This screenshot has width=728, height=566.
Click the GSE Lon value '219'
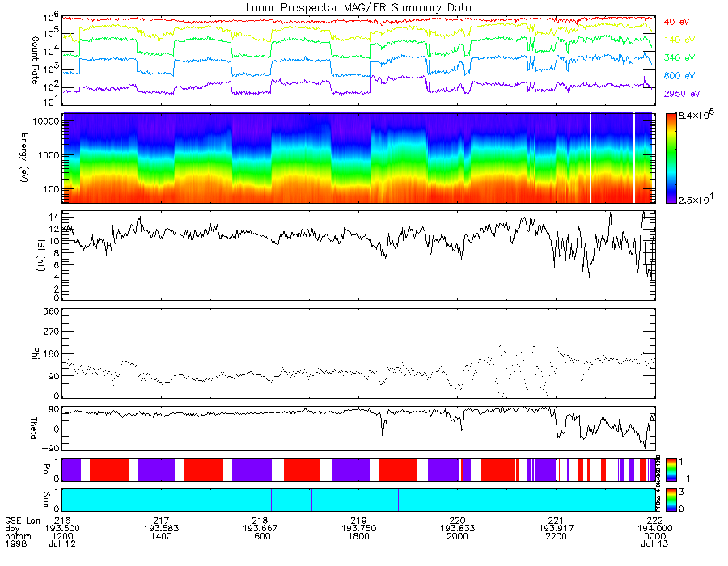tap(358, 521)
